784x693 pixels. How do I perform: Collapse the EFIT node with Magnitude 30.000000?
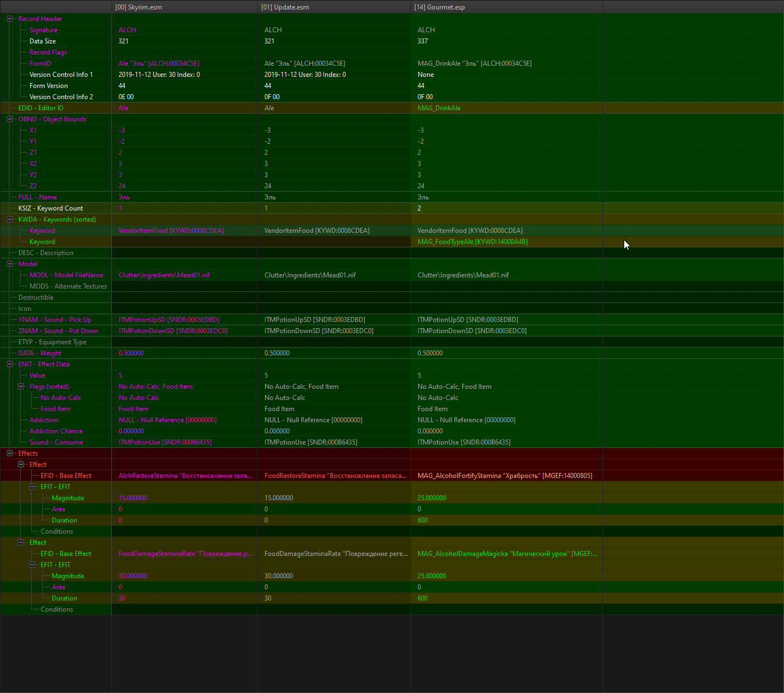coord(32,565)
